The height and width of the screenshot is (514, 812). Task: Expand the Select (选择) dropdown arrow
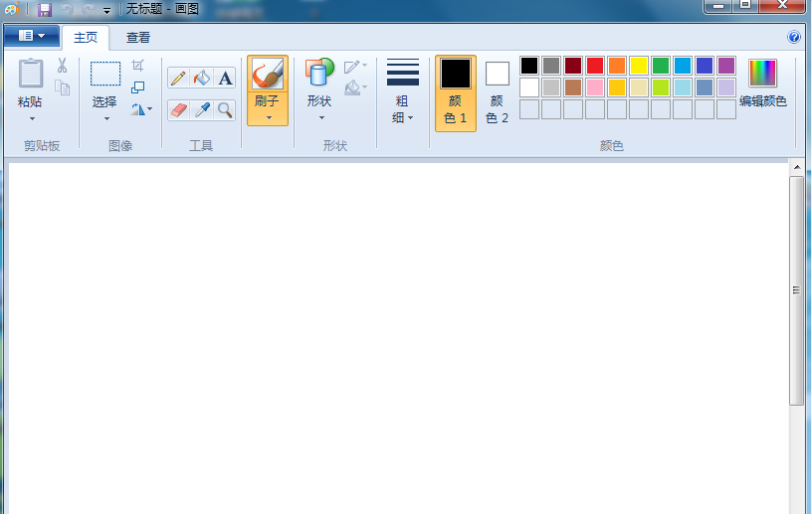pyautogui.click(x=106, y=119)
